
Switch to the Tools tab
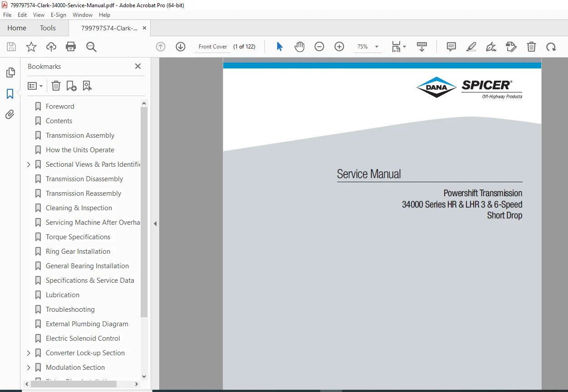coord(48,28)
